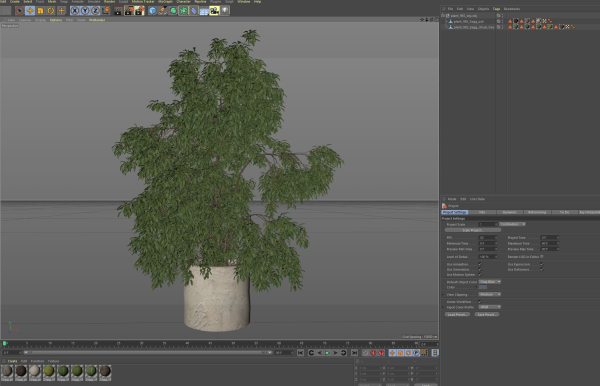Screen dimensions: 600x386
Task: Play animation forwards
Action: [x=327, y=353]
